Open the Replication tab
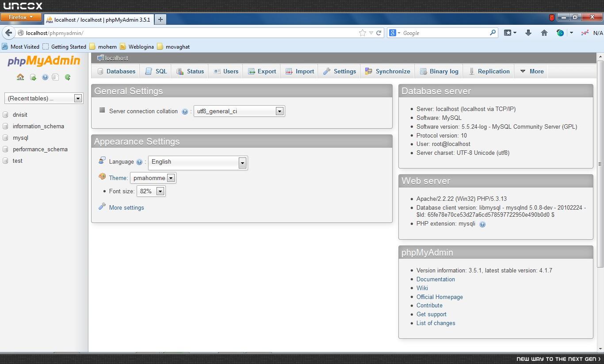Viewport: 604px width, 364px height. 489,71
